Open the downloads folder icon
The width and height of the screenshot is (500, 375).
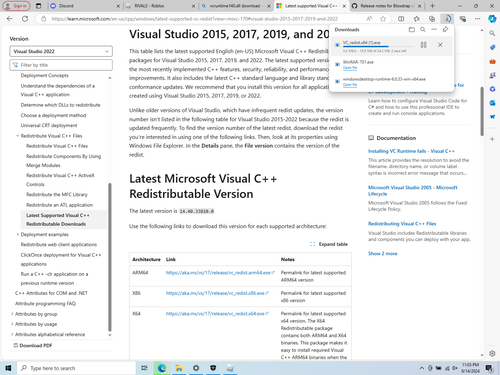pyautogui.click(x=412, y=30)
